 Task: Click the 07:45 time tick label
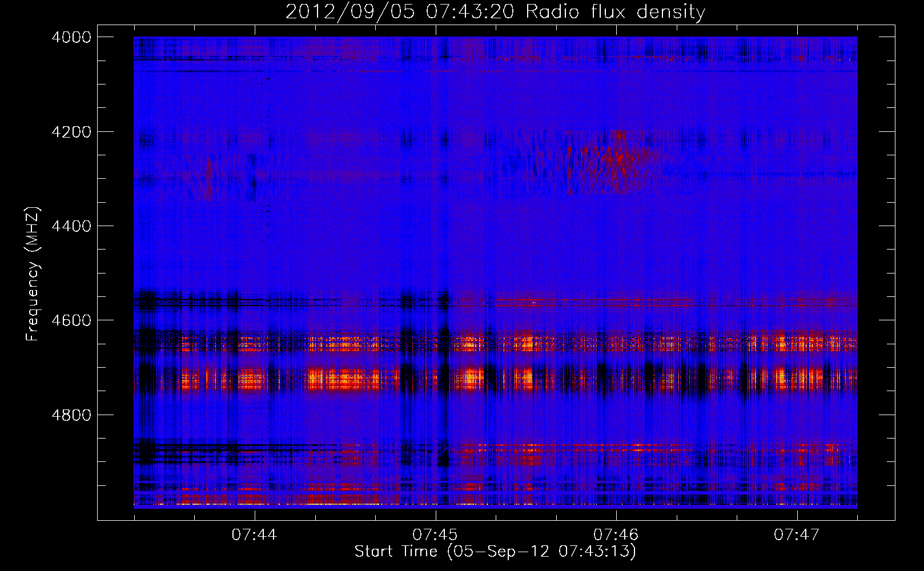tap(435, 535)
